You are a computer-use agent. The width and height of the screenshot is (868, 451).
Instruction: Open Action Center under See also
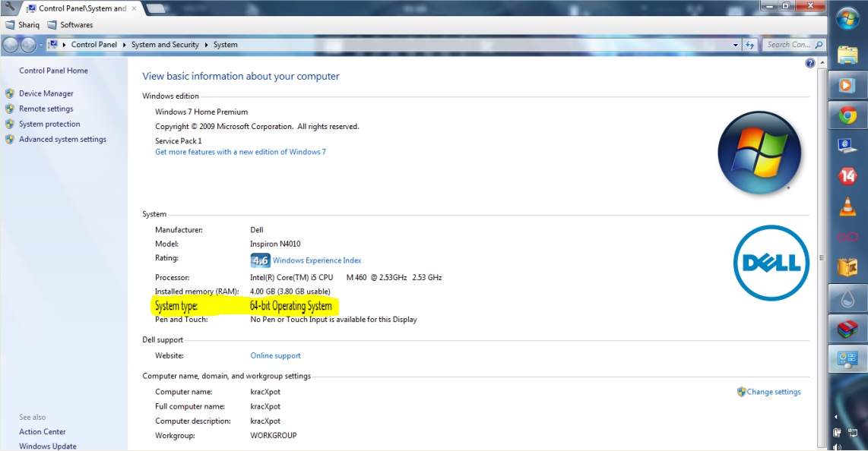[42, 432]
